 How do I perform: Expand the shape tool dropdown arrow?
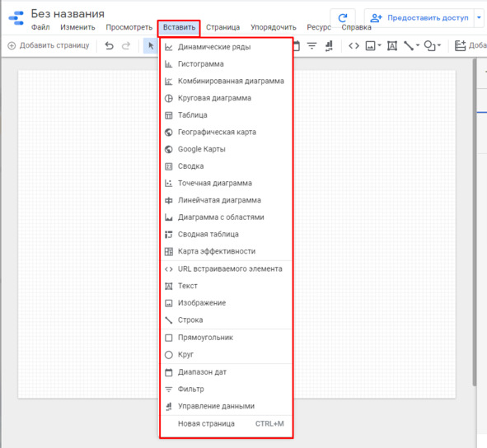(439, 45)
